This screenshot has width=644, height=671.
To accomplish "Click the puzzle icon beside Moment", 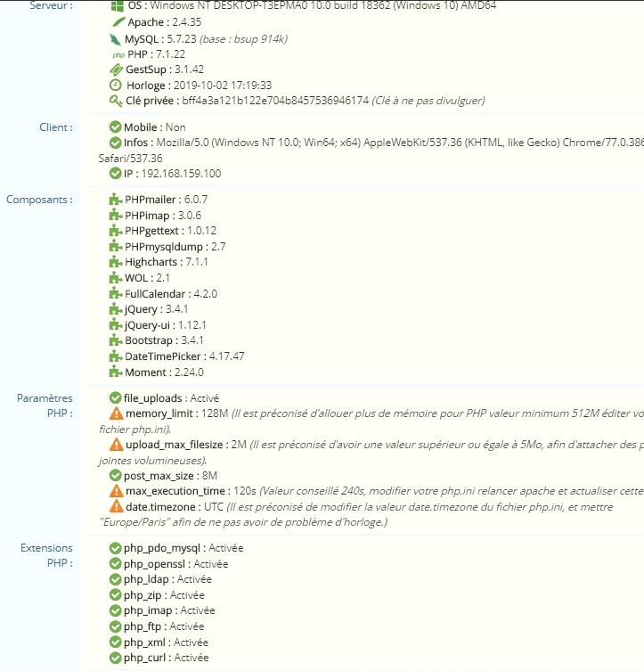I will click(116, 372).
